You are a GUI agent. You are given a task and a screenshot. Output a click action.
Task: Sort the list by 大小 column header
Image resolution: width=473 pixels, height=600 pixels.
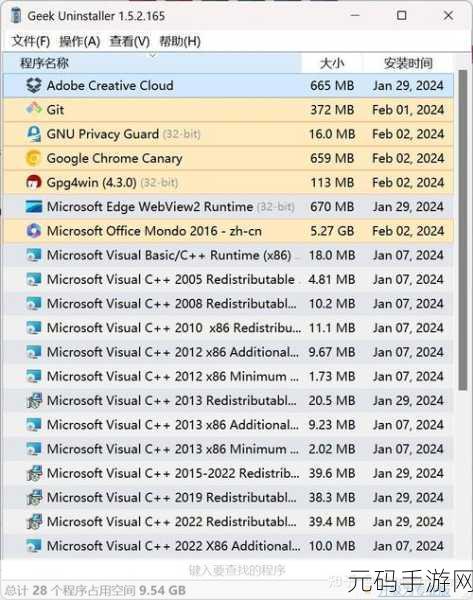(x=332, y=63)
